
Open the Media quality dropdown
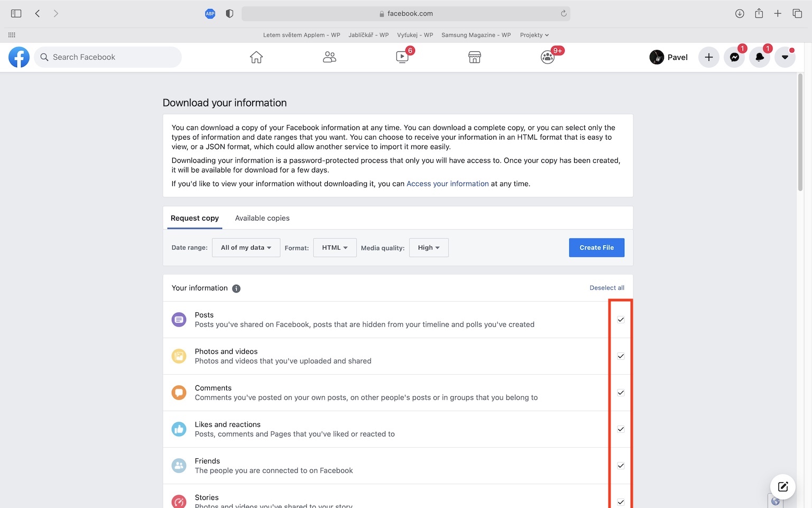click(429, 248)
